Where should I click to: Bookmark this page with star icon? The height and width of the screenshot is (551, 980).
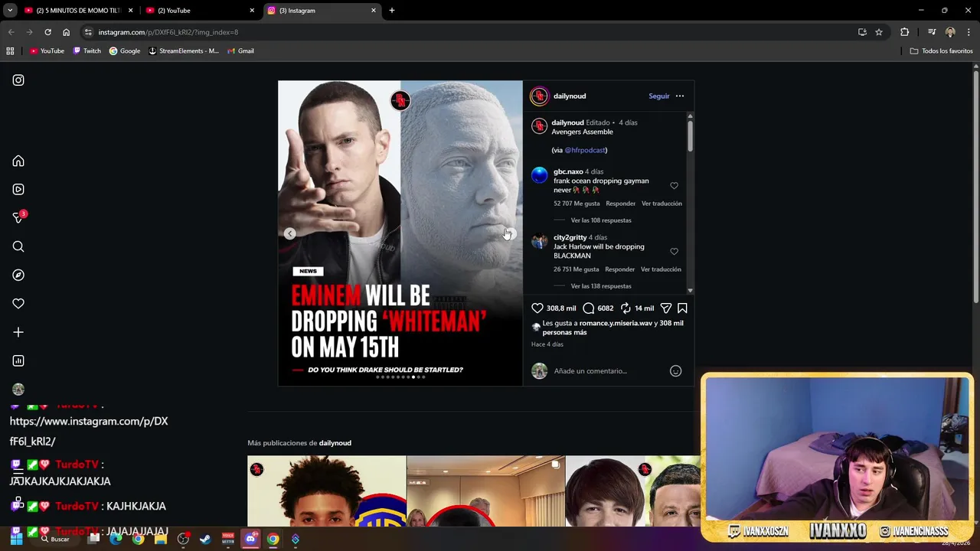tap(879, 32)
